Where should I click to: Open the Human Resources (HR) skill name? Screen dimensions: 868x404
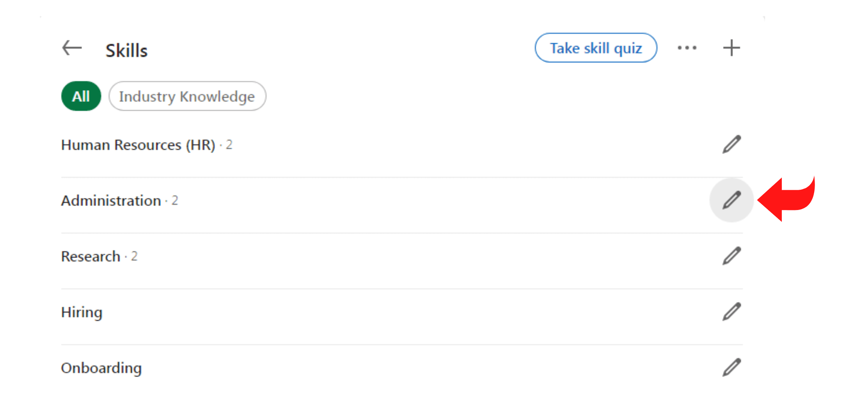point(138,145)
